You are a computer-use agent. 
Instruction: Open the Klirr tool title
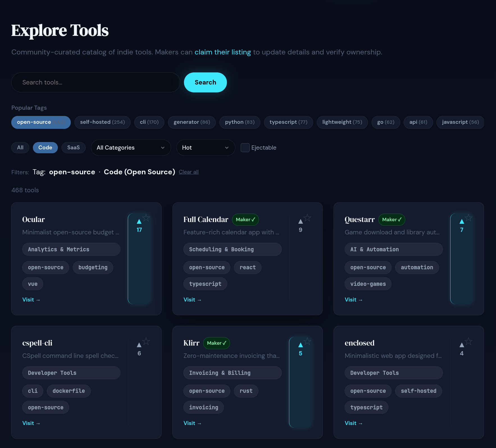coord(192,343)
